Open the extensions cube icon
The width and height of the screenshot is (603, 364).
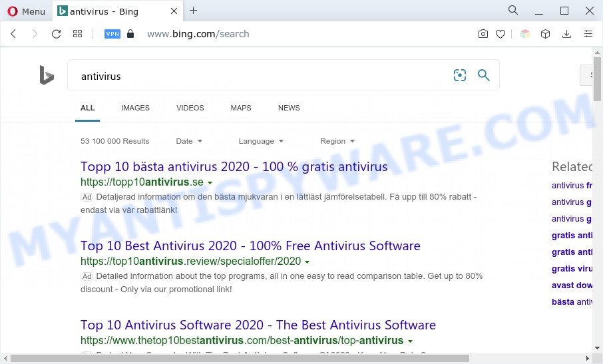pyautogui.click(x=545, y=34)
